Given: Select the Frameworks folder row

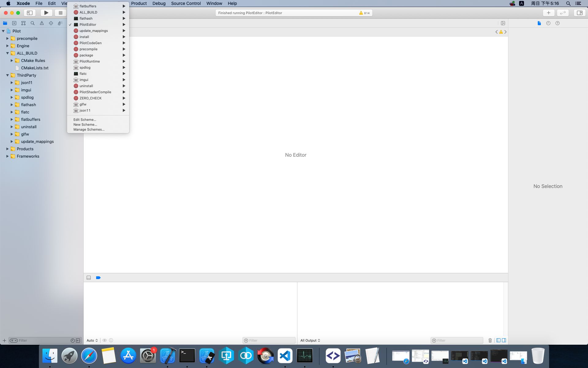Looking at the screenshot, I should click(42, 156).
